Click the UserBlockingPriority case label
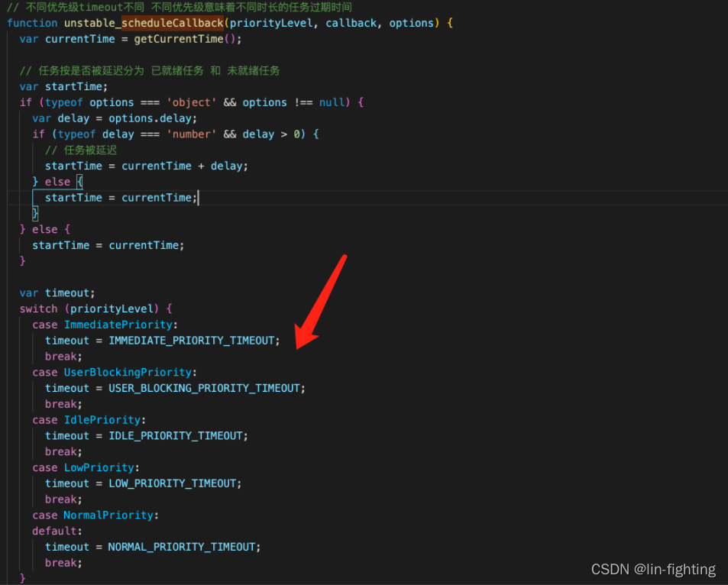 [128, 373]
